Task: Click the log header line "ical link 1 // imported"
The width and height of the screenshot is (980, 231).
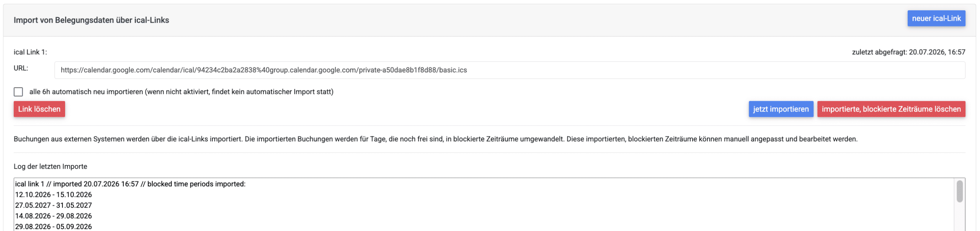Action: [x=130, y=184]
